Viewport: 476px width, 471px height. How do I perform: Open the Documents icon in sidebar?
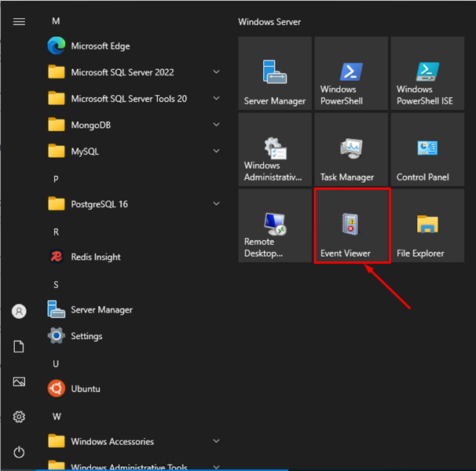19,346
